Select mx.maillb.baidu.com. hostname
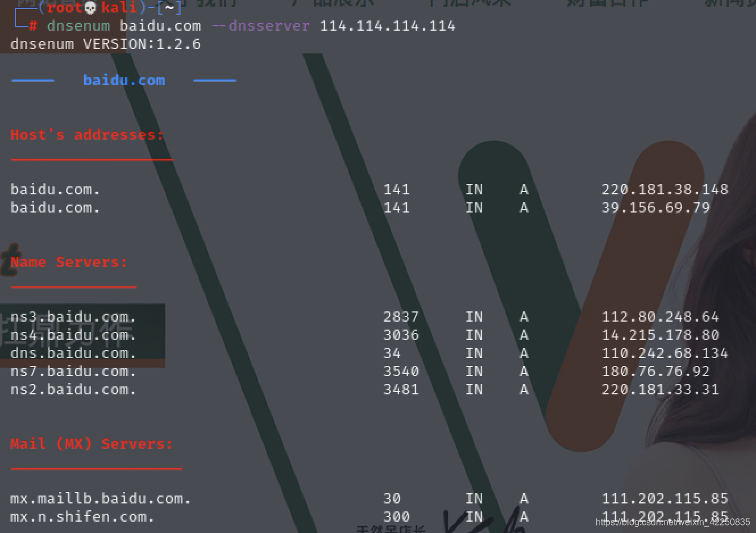The width and height of the screenshot is (756, 533). click(x=101, y=498)
